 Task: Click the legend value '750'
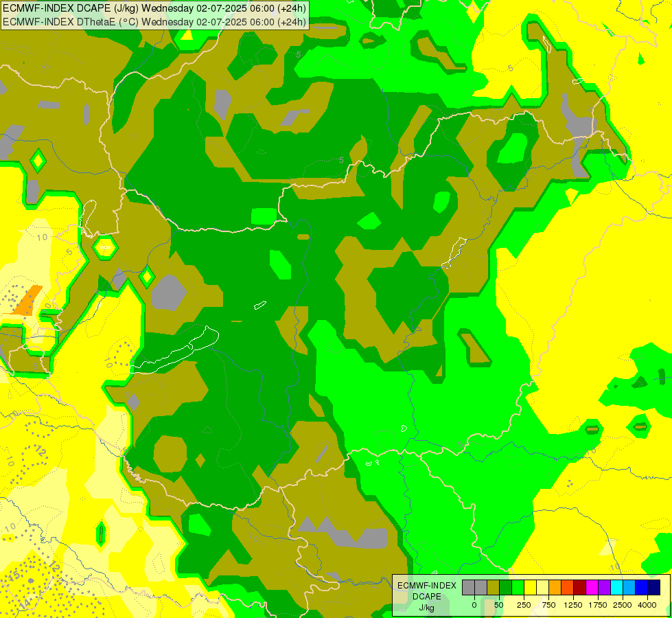point(548,605)
